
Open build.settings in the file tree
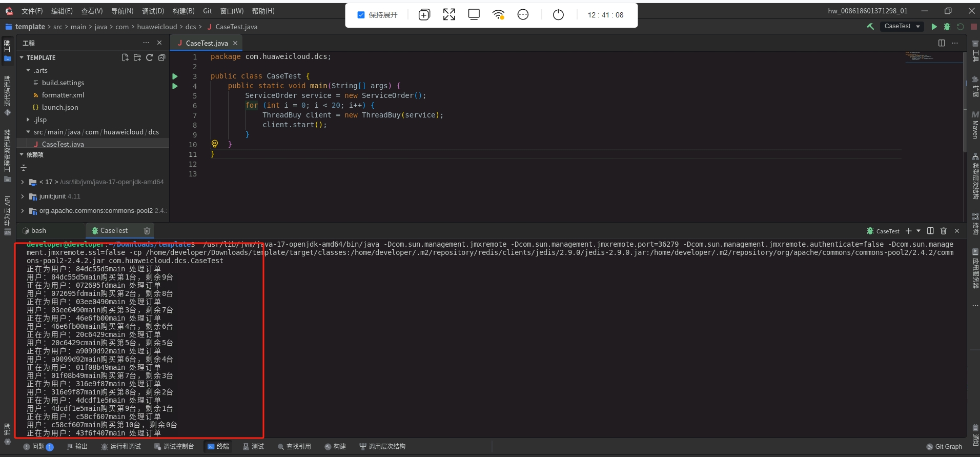63,83
